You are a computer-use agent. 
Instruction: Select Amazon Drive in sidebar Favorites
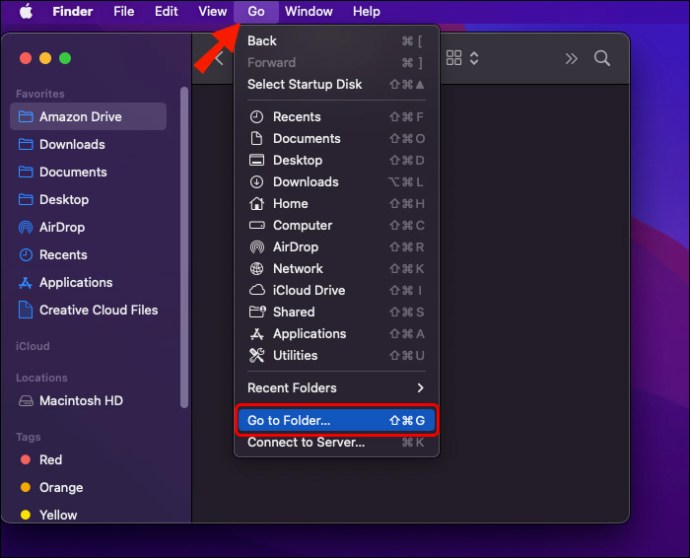pos(88,117)
